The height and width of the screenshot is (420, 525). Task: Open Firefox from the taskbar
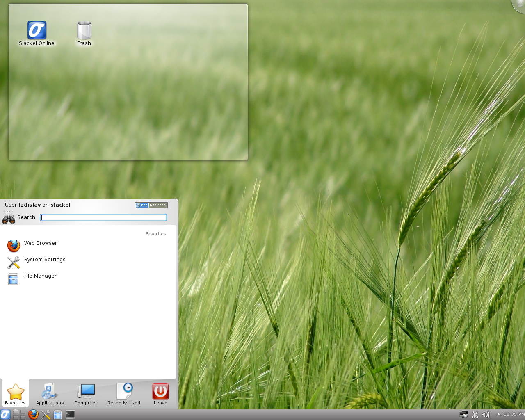[x=32, y=414]
